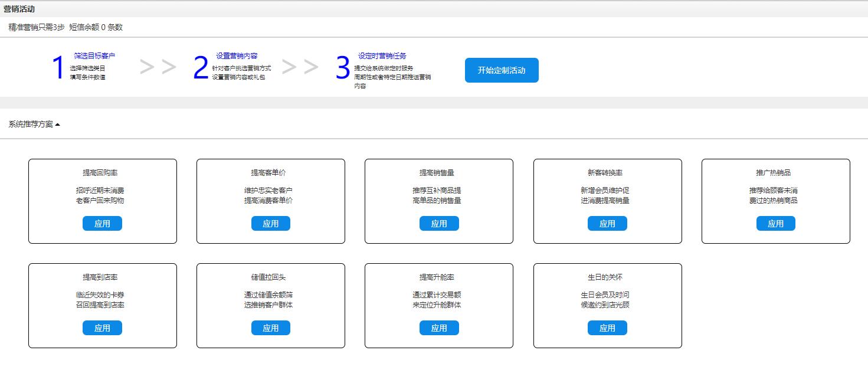Image resolution: width=868 pixels, height=383 pixels.
Task: Click the 开始定制活动 button
Action: [x=501, y=70]
